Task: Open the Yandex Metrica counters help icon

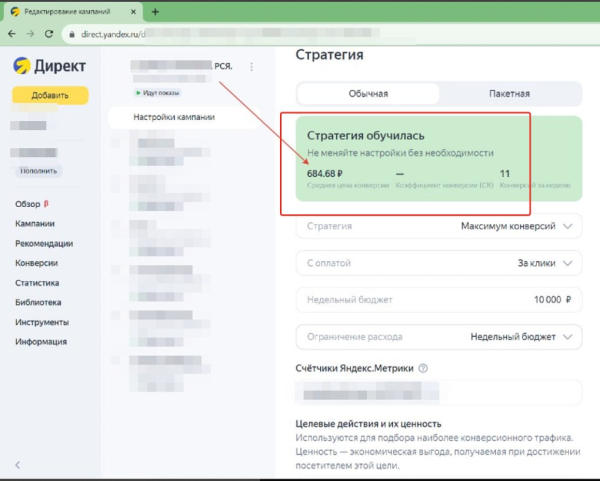Action: (423, 368)
